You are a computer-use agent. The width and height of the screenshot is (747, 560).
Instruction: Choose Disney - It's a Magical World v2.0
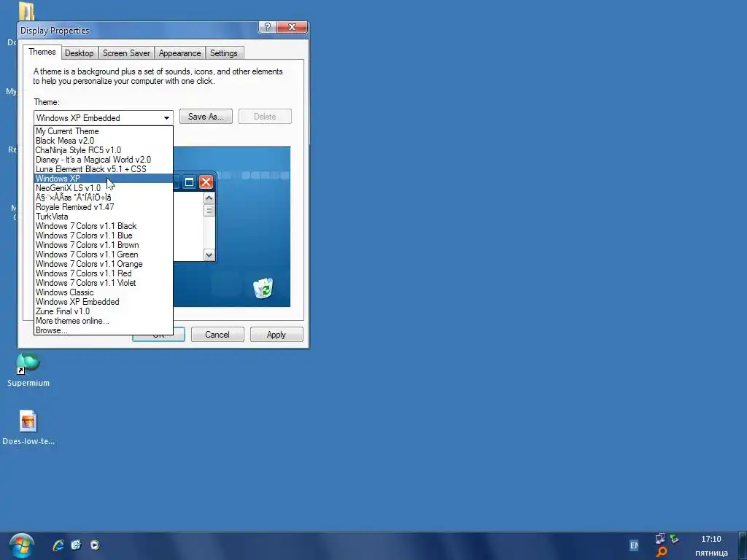[x=104, y=160]
